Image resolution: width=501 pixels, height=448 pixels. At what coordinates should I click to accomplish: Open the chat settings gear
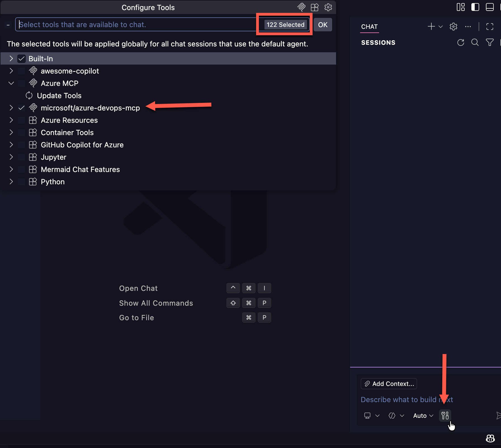point(453,27)
